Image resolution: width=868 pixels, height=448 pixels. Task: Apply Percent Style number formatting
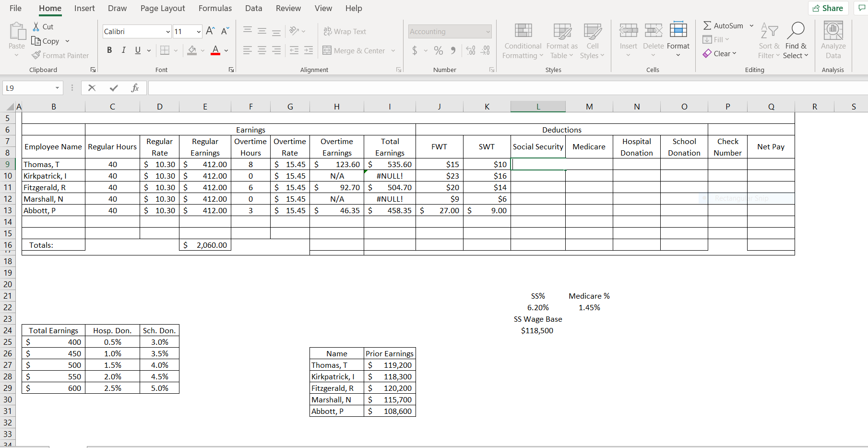click(x=438, y=50)
